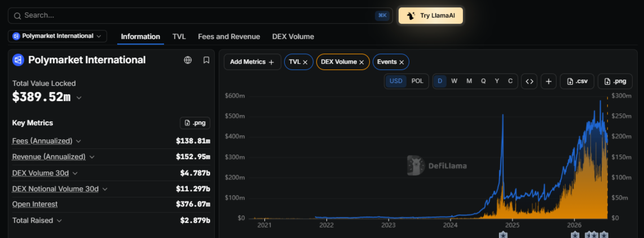This screenshot has height=238, width=644.
Task: Bookmark Polymarket International
Action: click(x=206, y=60)
